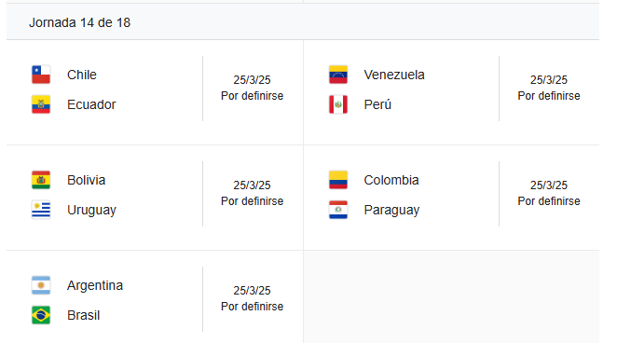Click the Brasil flag icon
Screen dimensions: 644x343
click(x=41, y=315)
